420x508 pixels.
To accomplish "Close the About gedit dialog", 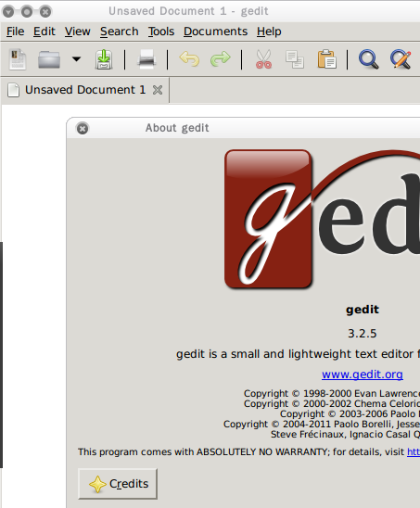I will click(x=83, y=128).
